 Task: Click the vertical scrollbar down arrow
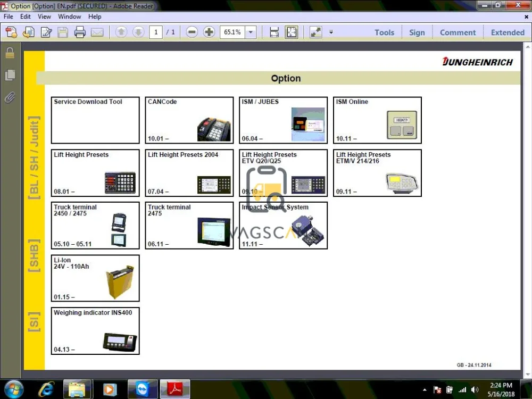tap(528, 375)
